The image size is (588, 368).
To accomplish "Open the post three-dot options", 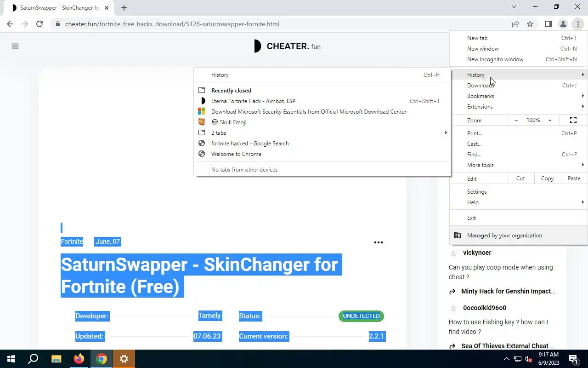I will coord(379,242).
